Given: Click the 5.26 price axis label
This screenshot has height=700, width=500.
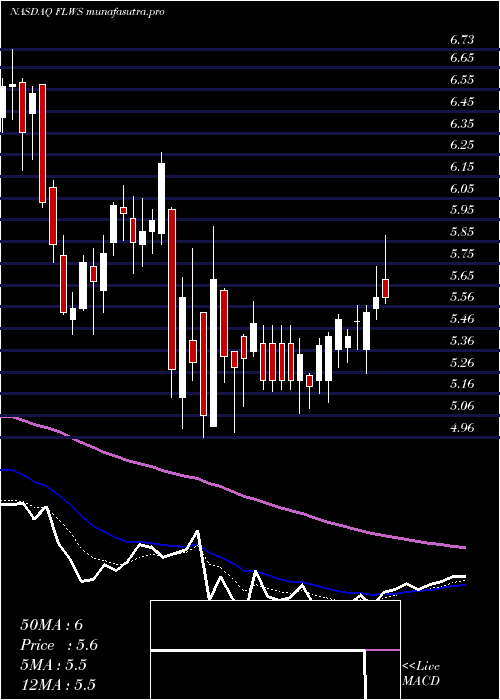Looking at the screenshot, I should tap(462, 362).
